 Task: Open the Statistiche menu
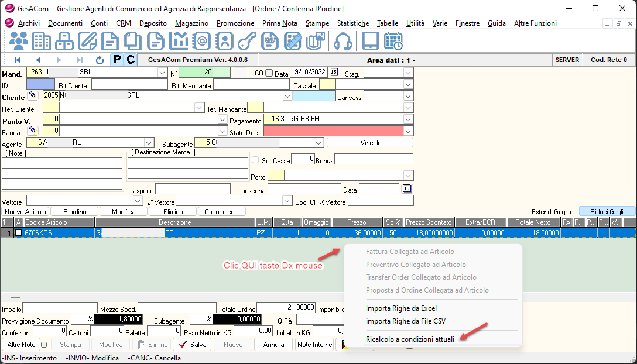(353, 23)
